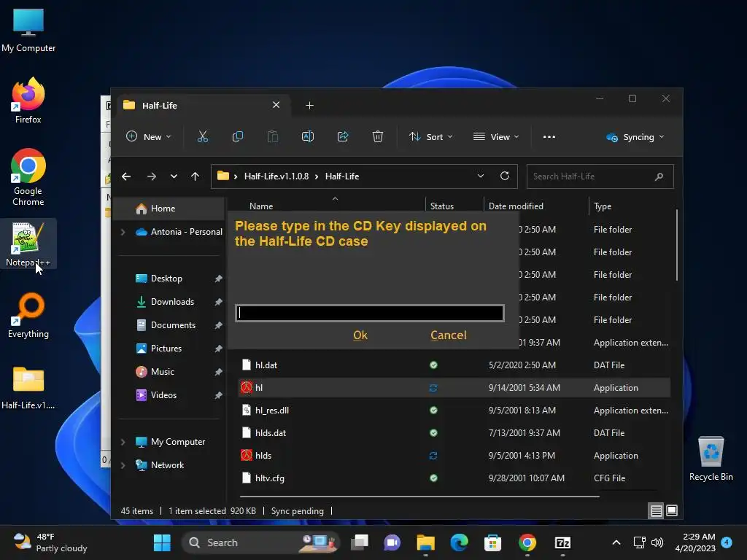Select Notepad++ desktop shortcut

tap(28, 244)
